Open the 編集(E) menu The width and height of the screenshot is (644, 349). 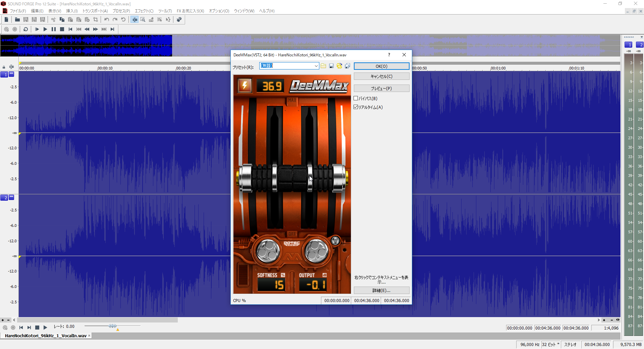click(37, 11)
